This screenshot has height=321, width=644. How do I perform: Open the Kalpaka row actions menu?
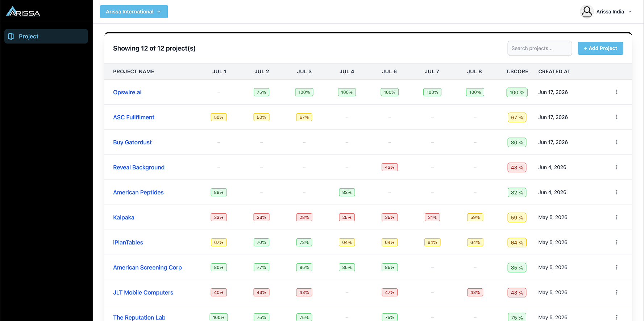pyautogui.click(x=616, y=217)
